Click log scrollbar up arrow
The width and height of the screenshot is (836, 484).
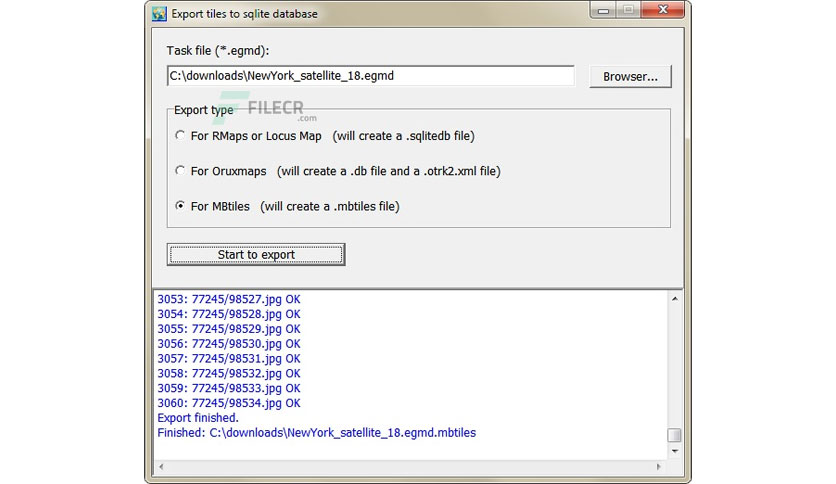click(x=674, y=299)
